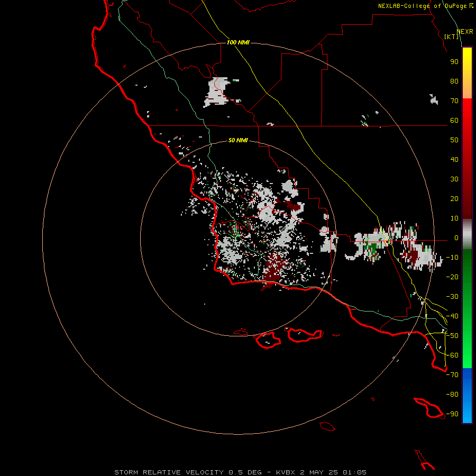Click the gray zero-velocity segment of the color bar

[467, 234]
